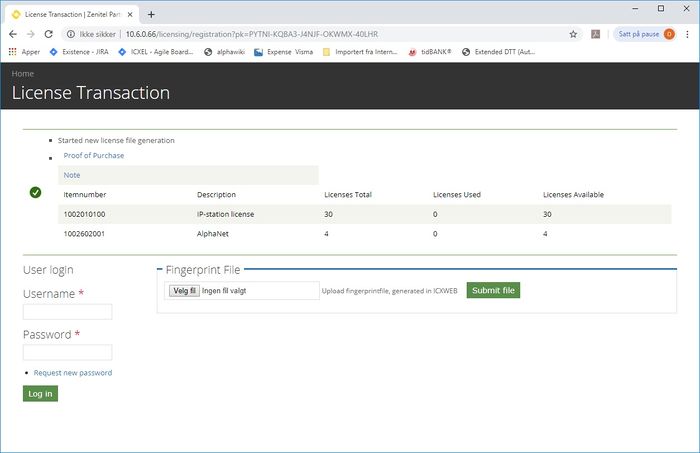The width and height of the screenshot is (700, 453).
Task: Click Request new password link
Action: [72, 373]
